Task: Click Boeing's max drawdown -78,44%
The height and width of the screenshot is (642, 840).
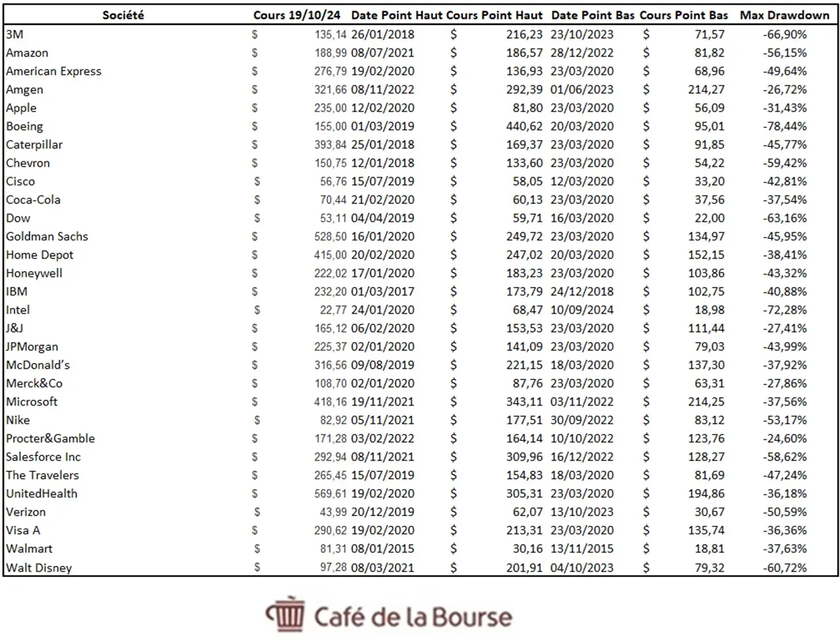Action: (x=785, y=126)
